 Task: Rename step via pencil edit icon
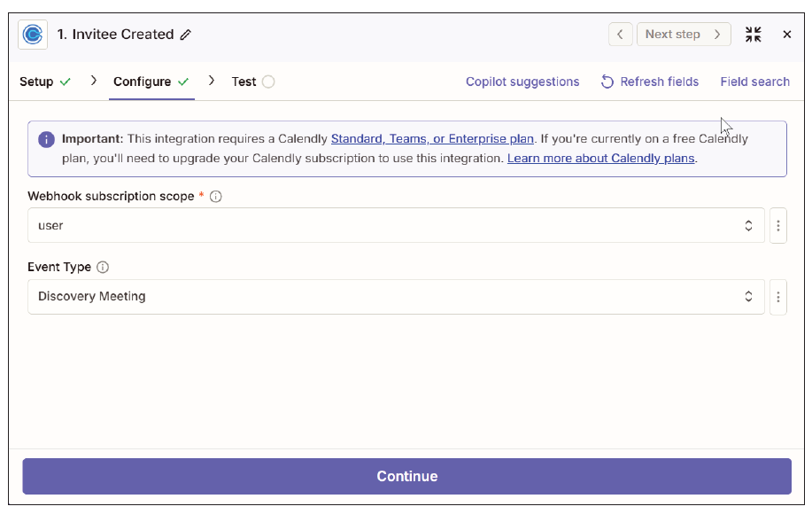(x=185, y=35)
